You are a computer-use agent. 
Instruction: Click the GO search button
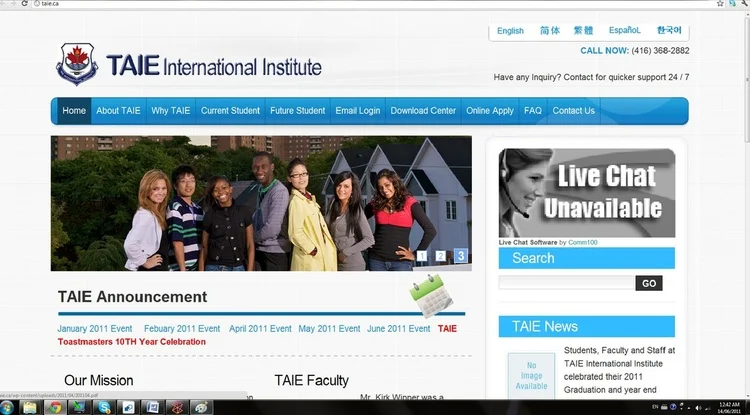tap(649, 284)
